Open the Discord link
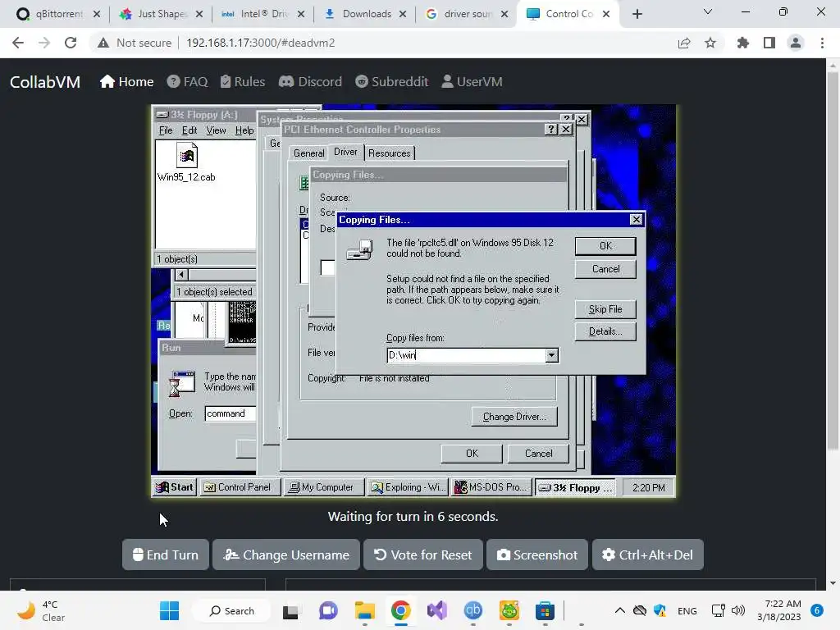840x630 pixels. [310, 82]
